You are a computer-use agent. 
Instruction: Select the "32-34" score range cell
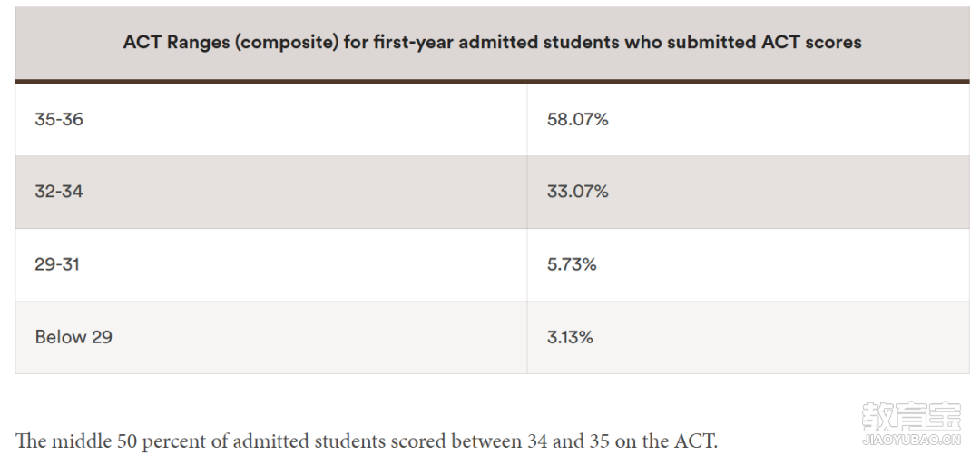[59, 192]
